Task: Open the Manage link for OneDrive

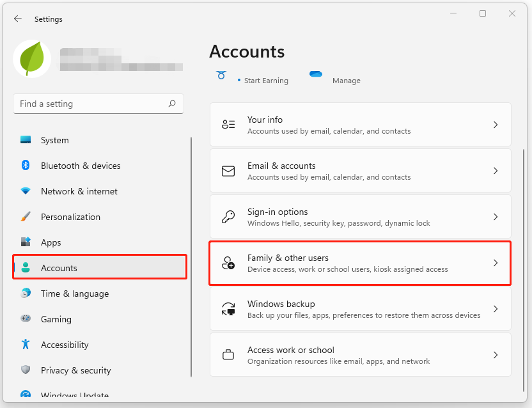Action: click(347, 81)
